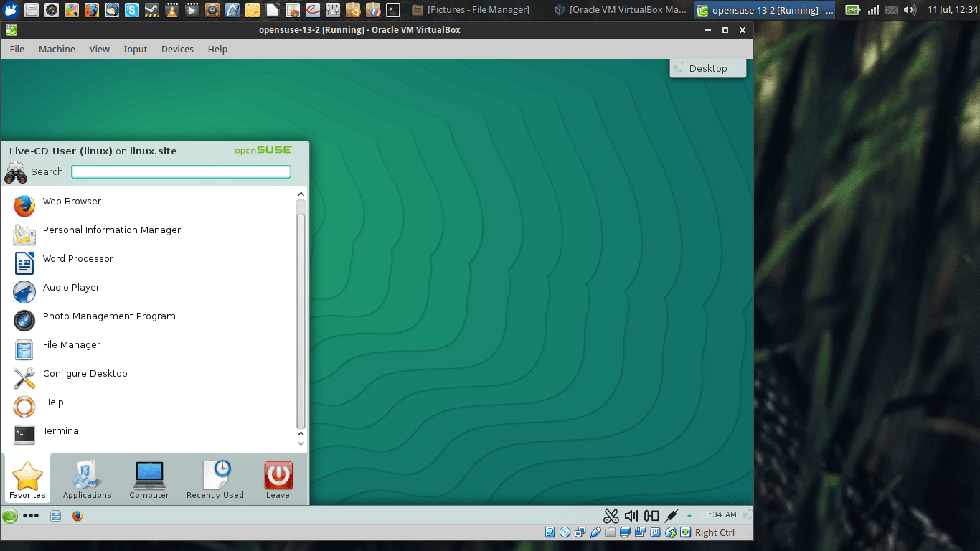Click VirtualBox keyboard capture icon

(x=686, y=532)
